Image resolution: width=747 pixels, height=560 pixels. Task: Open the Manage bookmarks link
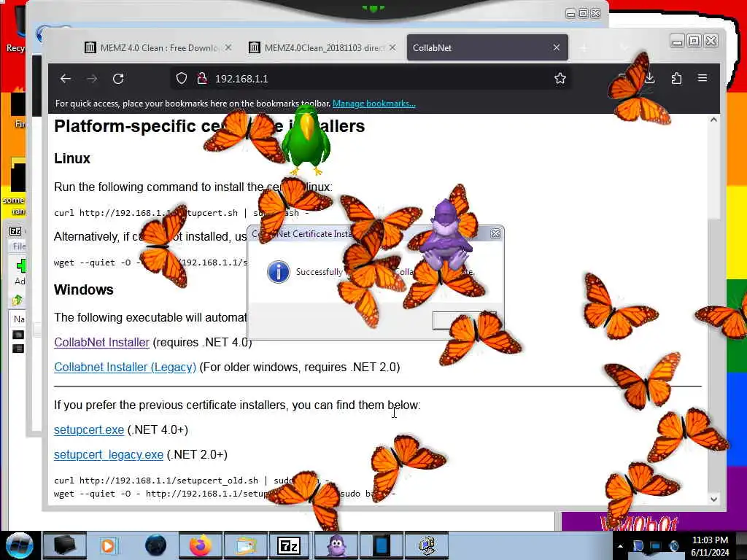pos(374,104)
